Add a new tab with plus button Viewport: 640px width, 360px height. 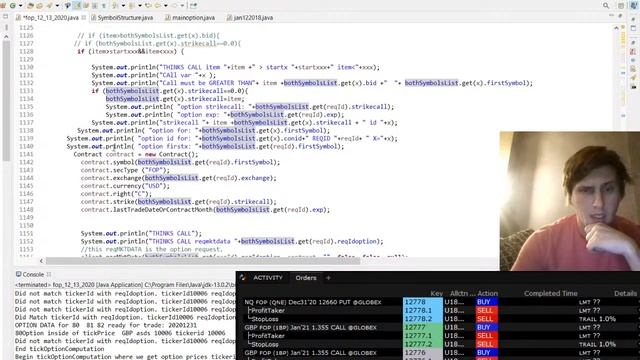tap(328, 278)
